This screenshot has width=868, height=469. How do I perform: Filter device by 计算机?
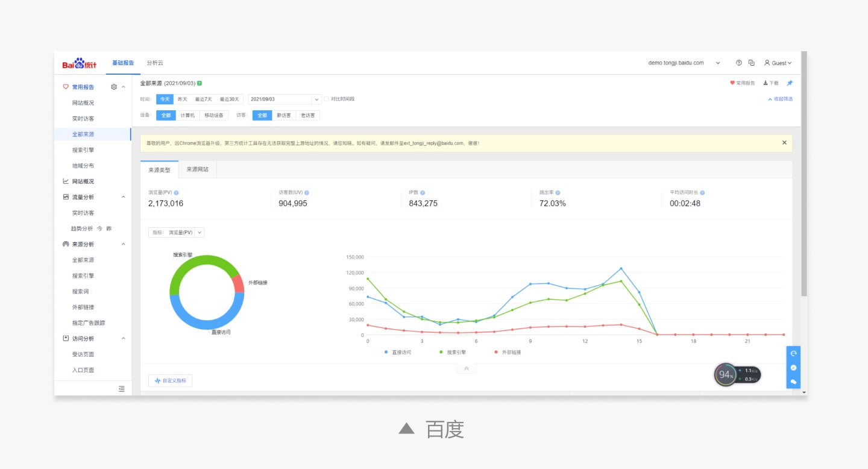coord(187,115)
